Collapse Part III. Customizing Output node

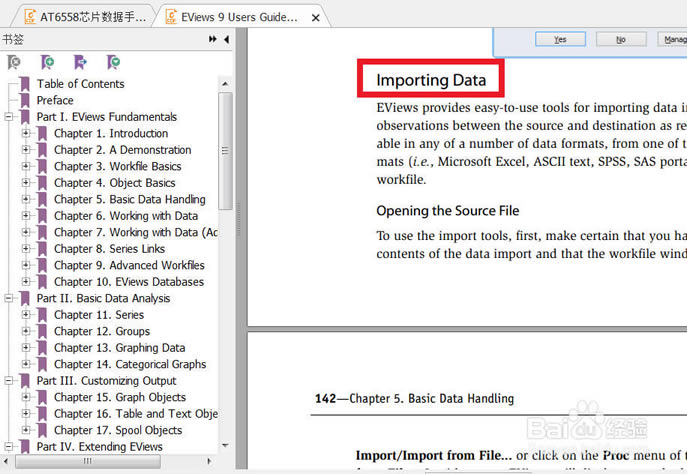coord(9,381)
